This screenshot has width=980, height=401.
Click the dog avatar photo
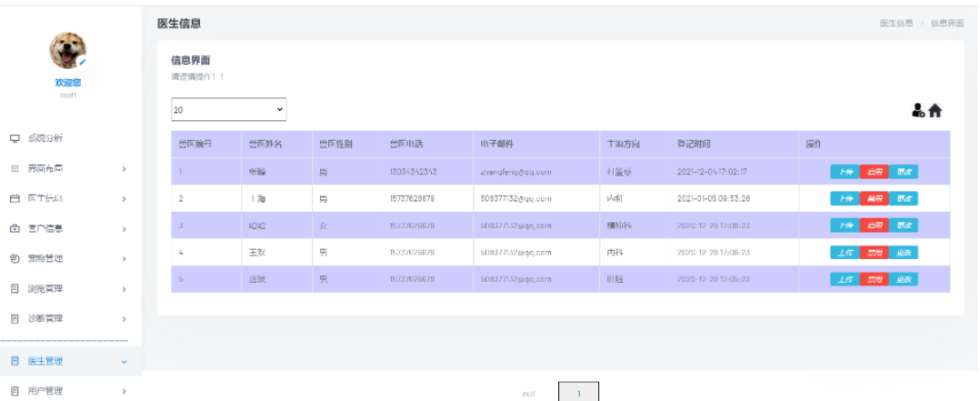pos(68,50)
